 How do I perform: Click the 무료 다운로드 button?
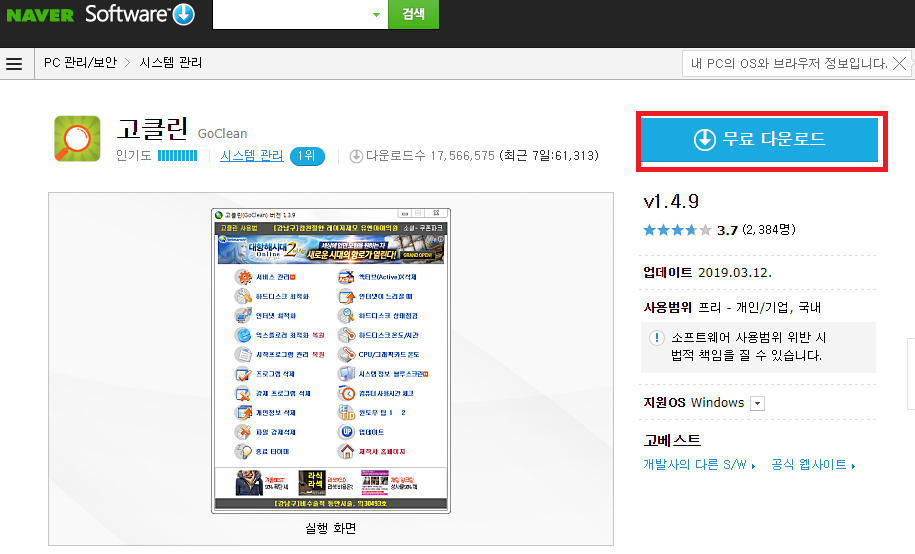760,140
